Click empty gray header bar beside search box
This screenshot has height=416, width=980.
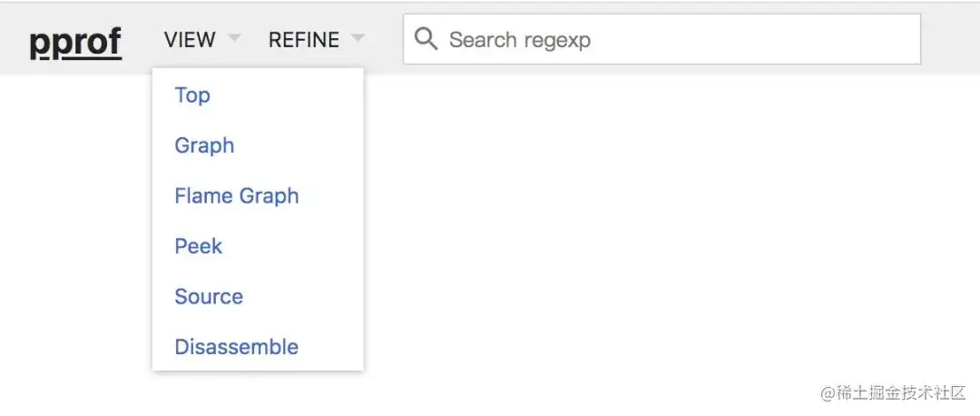(x=950, y=39)
